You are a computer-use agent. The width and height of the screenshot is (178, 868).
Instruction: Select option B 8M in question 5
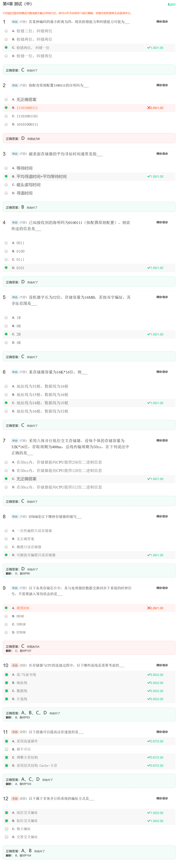[6, 326]
